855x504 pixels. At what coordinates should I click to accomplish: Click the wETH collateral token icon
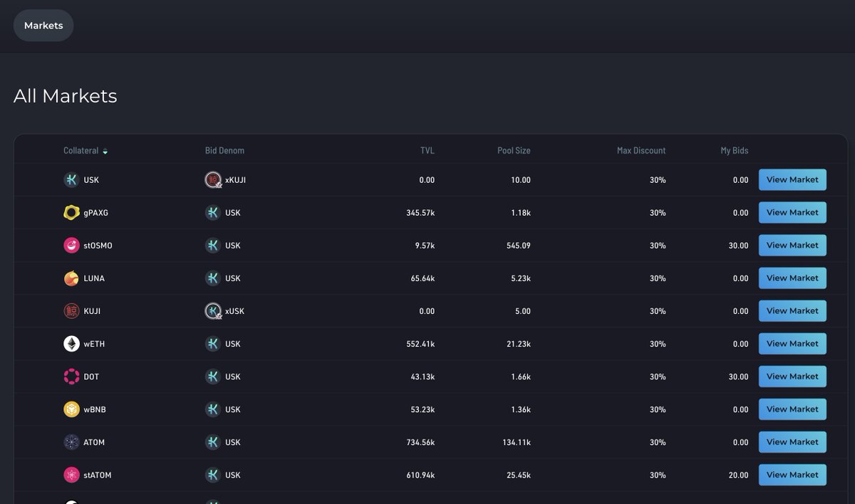(71, 344)
